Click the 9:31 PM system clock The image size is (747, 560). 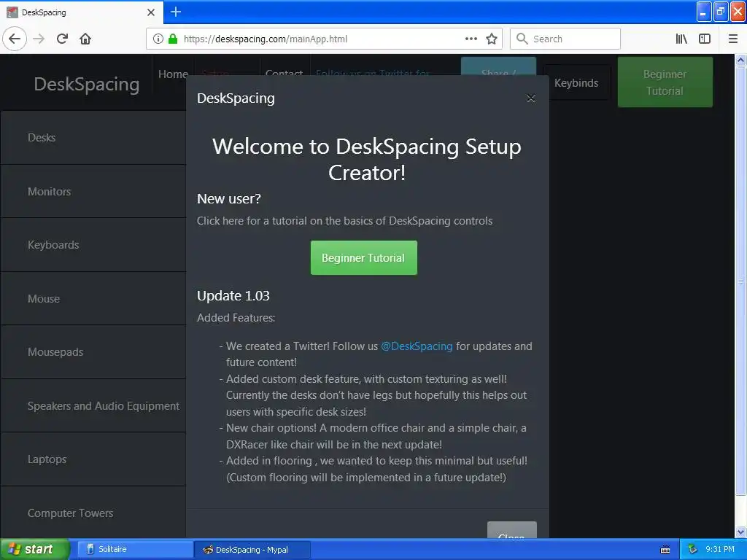point(720,549)
